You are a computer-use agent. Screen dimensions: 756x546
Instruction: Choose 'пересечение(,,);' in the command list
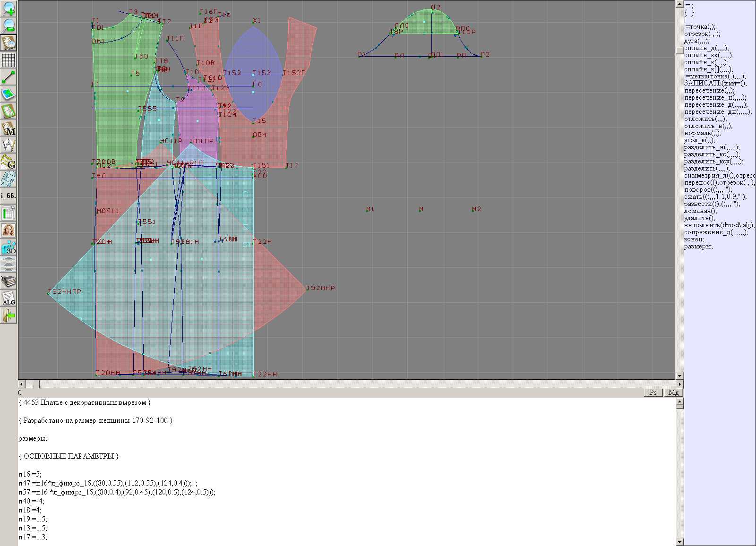pos(709,91)
